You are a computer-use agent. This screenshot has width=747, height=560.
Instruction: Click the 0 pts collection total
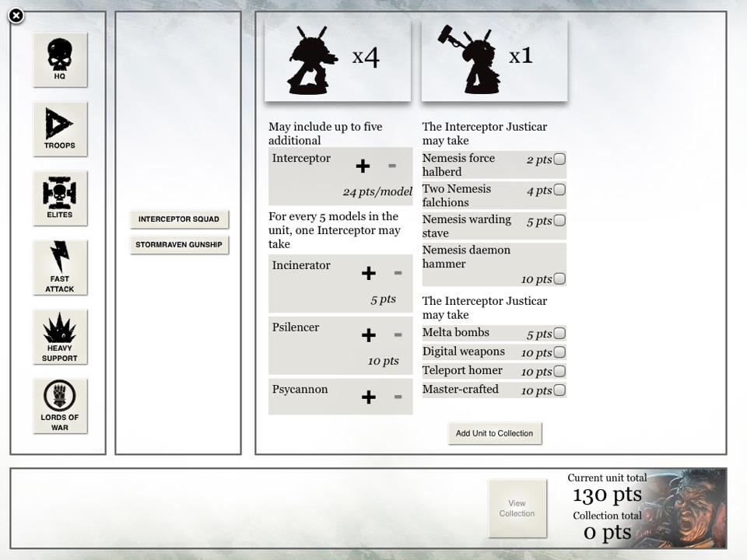coord(607,532)
